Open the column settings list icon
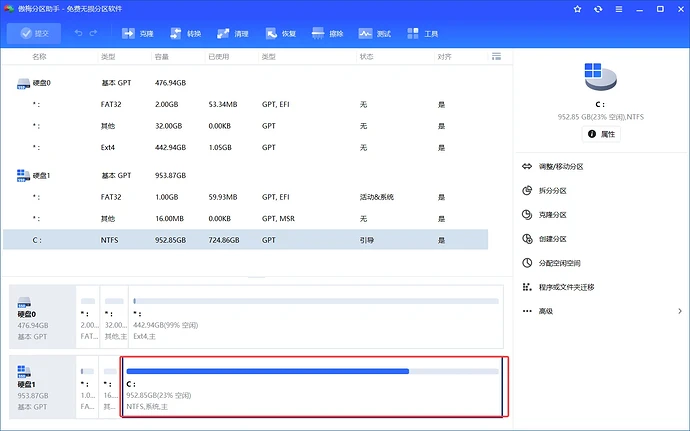 click(x=497, y=57)
